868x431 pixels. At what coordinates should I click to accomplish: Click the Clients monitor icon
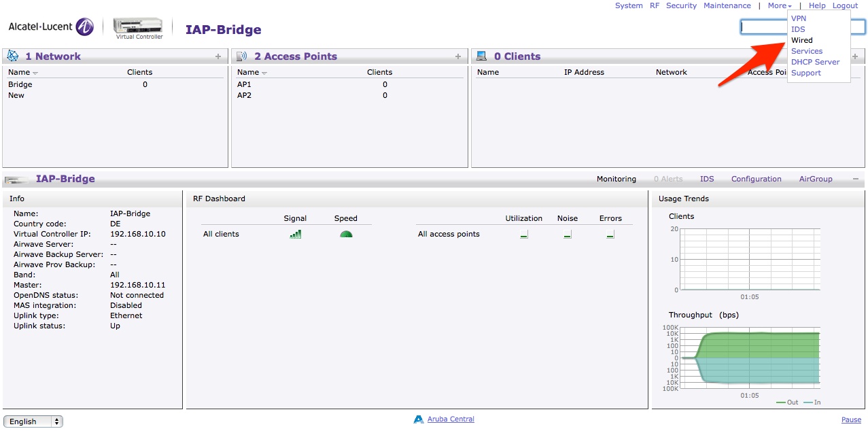click(x=481, y=55)
